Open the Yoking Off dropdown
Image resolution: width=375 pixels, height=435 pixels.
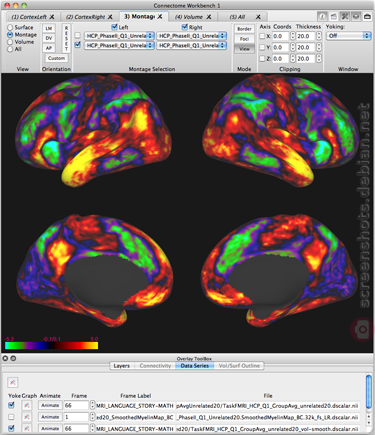pos(348,36)
